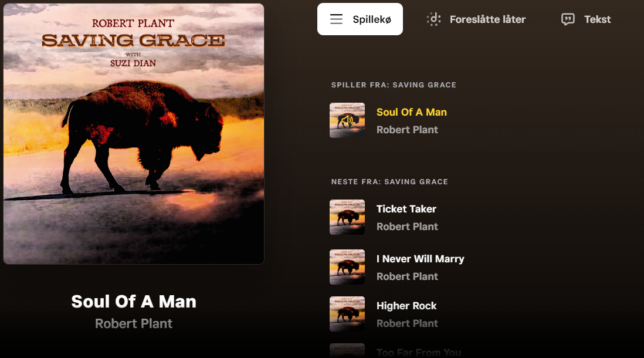Image resolution: width=644 pixels, height=358 pixels.
Task: Click the speaker icon on Soul Of A Man thumbnail
Action: [x=347, y=120]
